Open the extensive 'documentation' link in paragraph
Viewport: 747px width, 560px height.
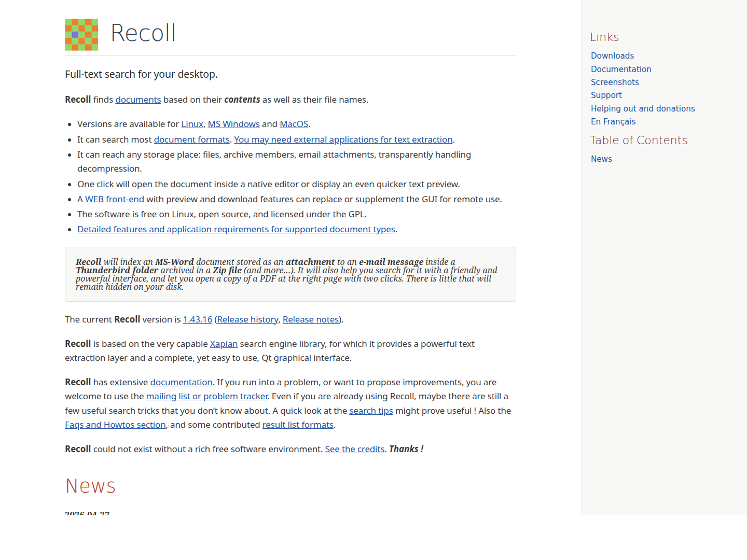click(x=182, y=382)
